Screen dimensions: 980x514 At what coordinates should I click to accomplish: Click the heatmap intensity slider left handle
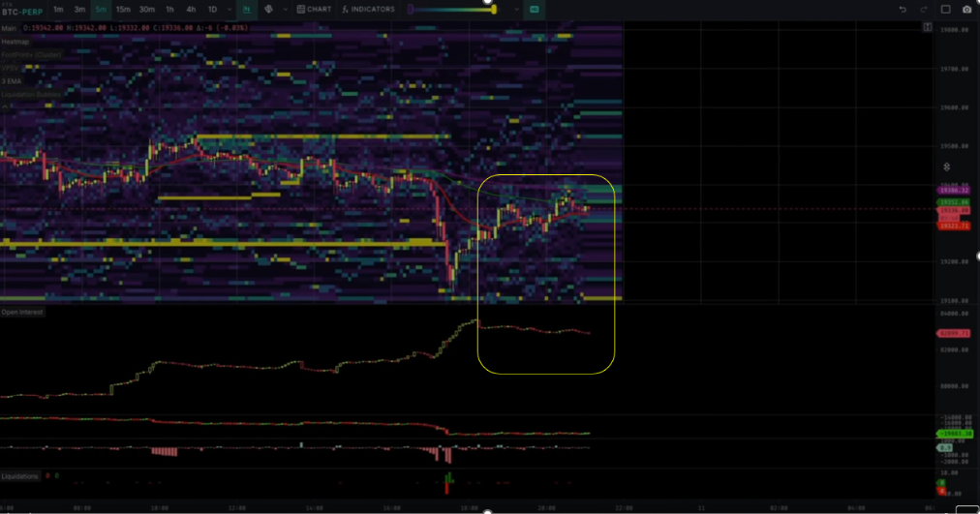coord(410,10)
